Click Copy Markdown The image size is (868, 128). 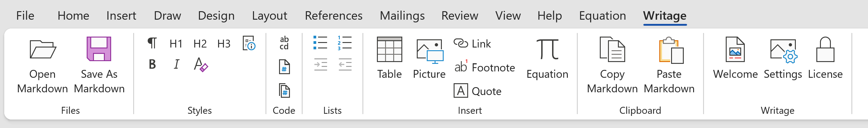point(612,65)
